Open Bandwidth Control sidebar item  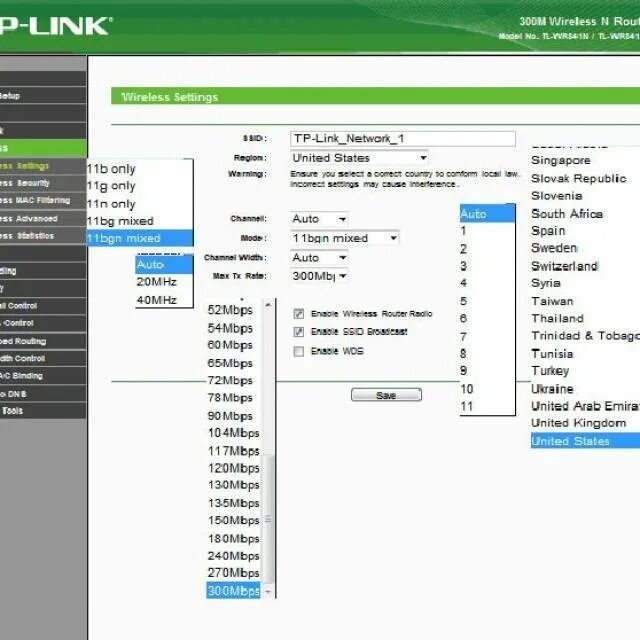[x=43, y=359]
